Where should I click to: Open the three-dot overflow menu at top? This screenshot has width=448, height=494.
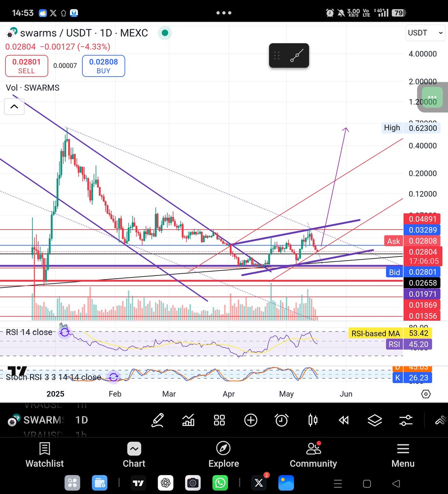224,13
